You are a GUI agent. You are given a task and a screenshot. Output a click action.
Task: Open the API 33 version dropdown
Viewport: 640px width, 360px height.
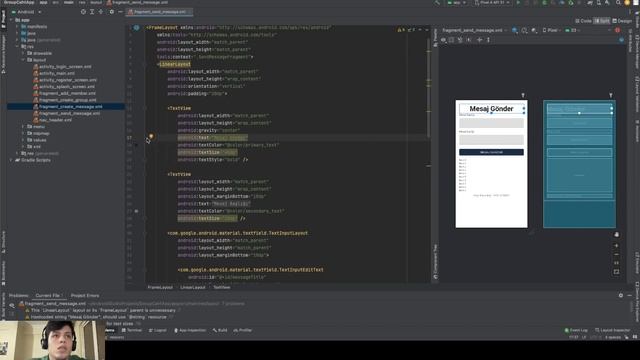pos(572,30)
